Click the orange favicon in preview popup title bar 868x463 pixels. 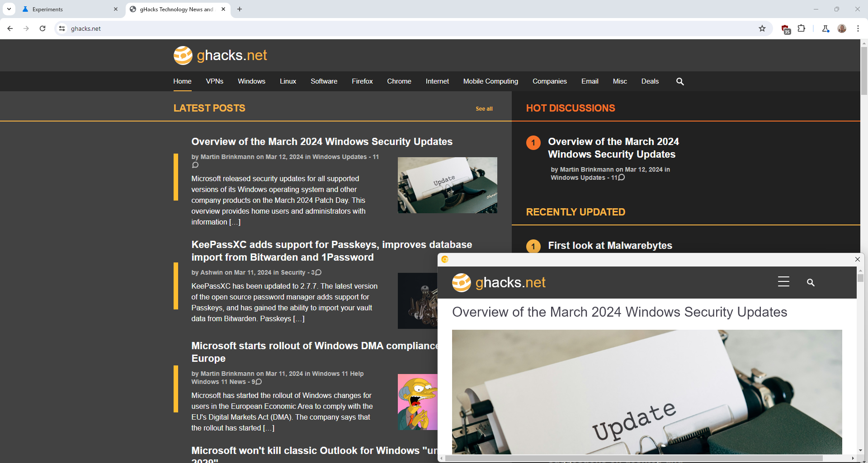pos(445,259)
